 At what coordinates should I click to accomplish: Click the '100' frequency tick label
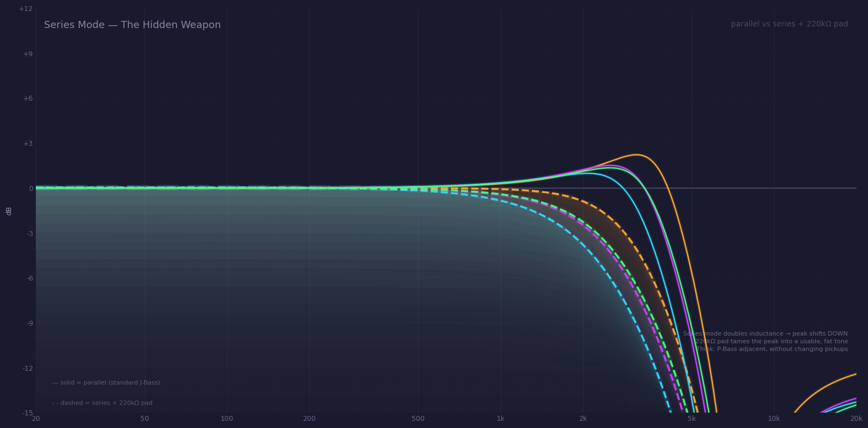click(x=227, y=419)
